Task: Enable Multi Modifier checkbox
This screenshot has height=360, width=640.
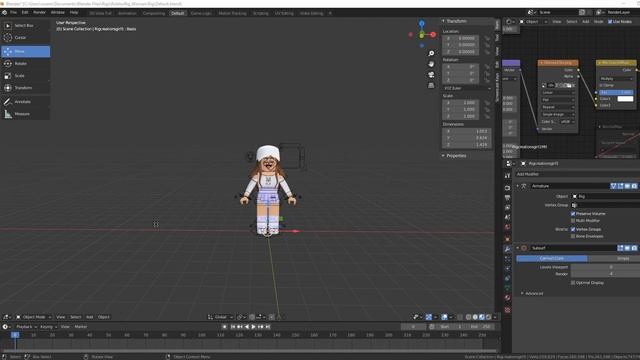Action: click(x=573, y=221)
